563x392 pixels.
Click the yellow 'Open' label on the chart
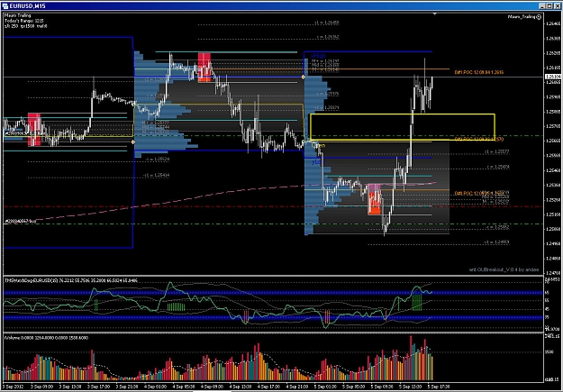click(319, 145)
